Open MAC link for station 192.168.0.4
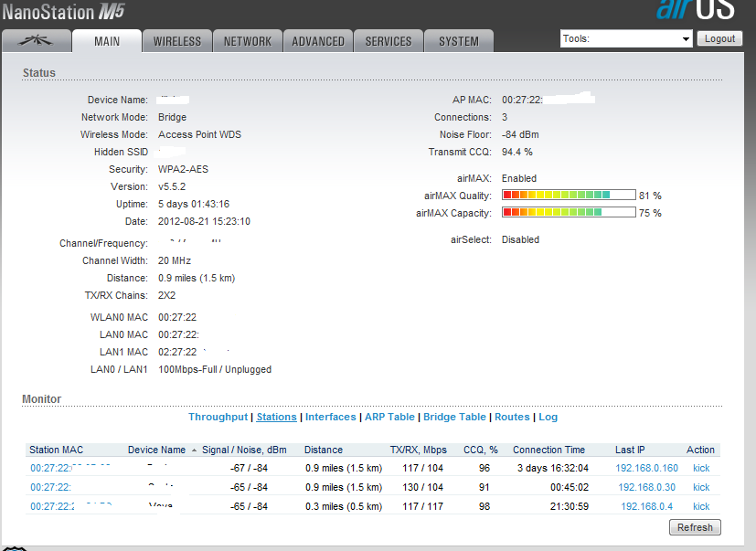The image size is (756, 551). coord(71,506)
